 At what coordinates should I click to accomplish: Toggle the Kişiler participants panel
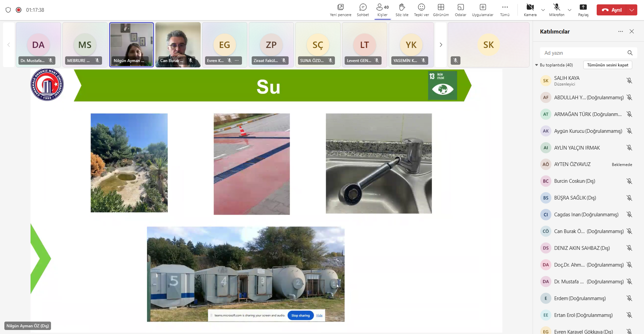(x=382, y=10)
